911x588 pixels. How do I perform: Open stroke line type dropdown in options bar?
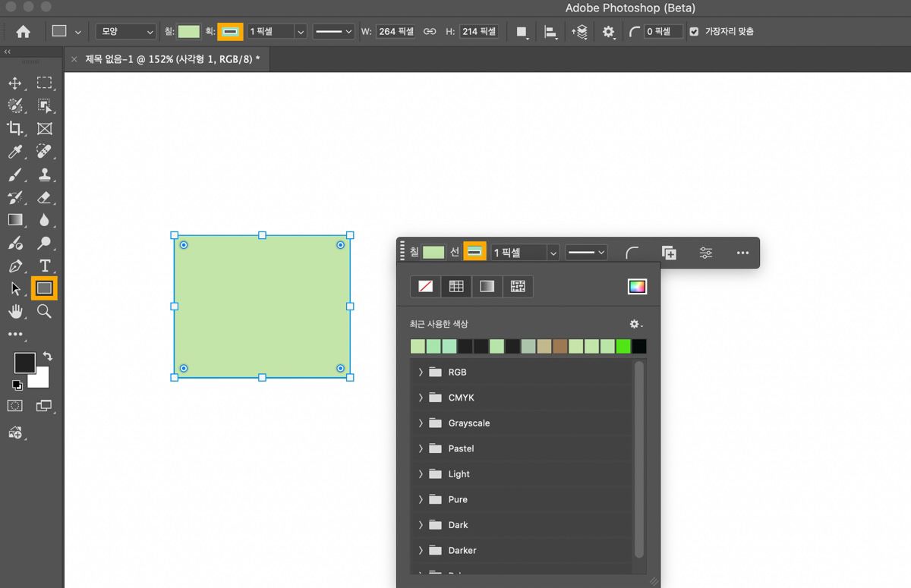333,32
